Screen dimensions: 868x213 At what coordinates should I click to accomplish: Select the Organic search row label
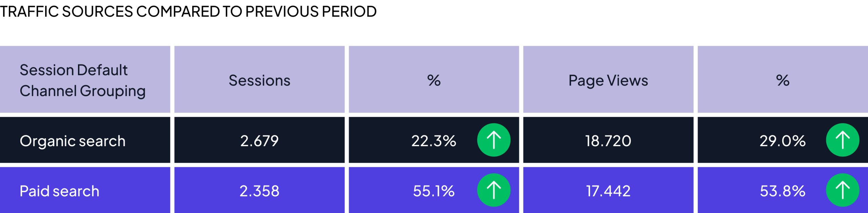pos(73,141)
